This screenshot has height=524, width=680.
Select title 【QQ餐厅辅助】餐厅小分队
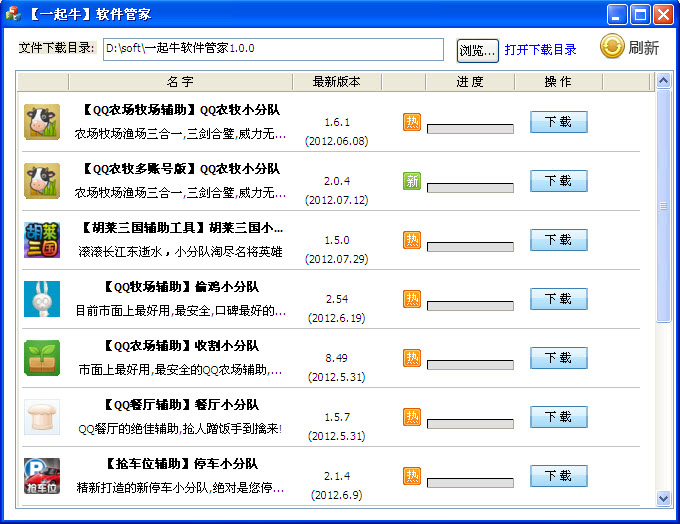181,405
